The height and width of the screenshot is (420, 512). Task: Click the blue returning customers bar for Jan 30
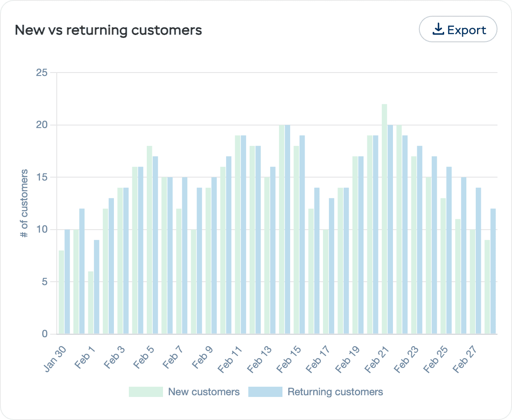[x=67, y=277]
